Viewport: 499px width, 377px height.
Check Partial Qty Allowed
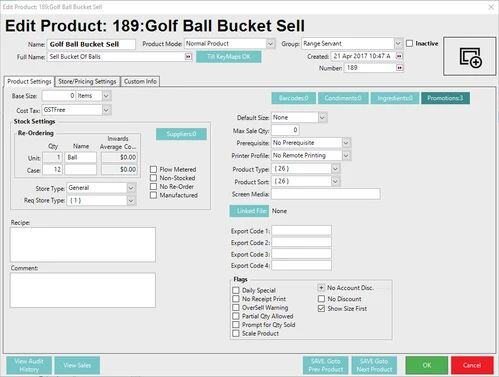(236, 316)
